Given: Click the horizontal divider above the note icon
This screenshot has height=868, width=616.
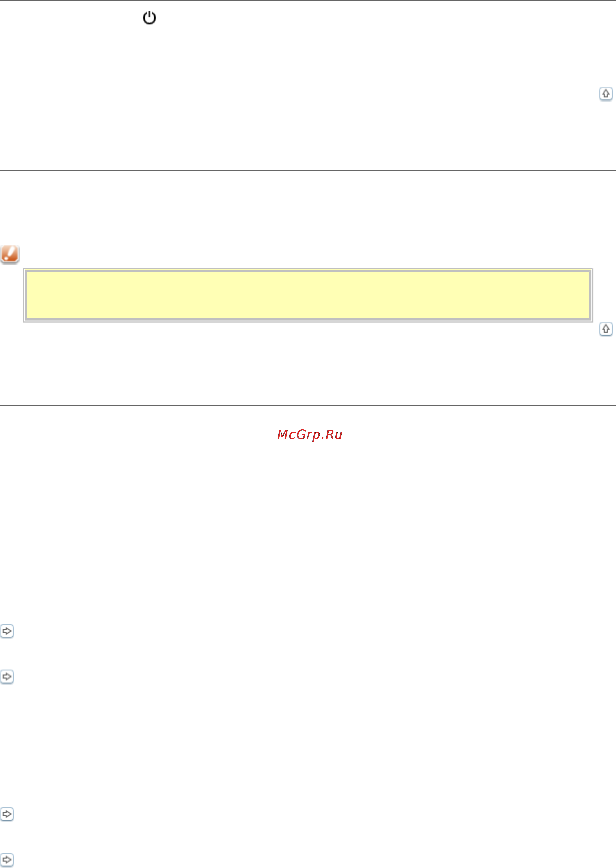Looking at the screenshot, I should [308, 170].
